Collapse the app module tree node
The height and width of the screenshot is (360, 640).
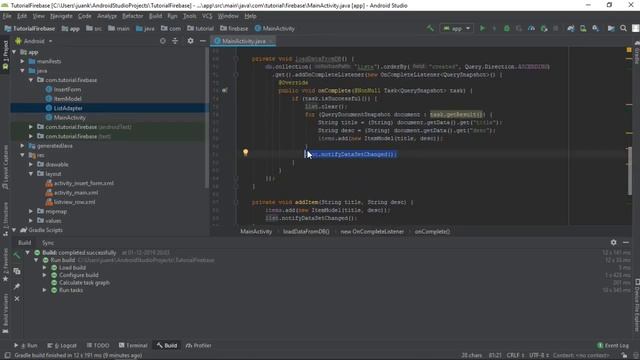coord(15,52)
